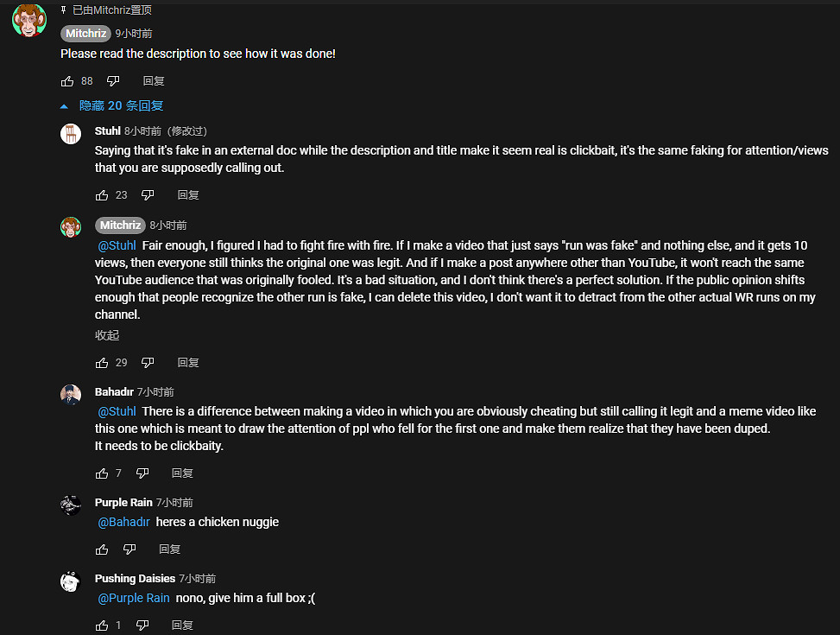Image resolution: width=840 pixels, height=635 pixels.
Task: Open Stuhl's channel avatar
Action: point(71,134)
